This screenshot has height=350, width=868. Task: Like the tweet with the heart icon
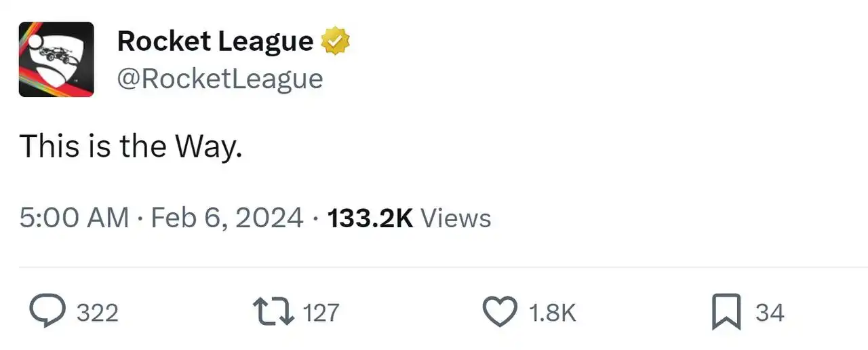(x=500, y=312)
